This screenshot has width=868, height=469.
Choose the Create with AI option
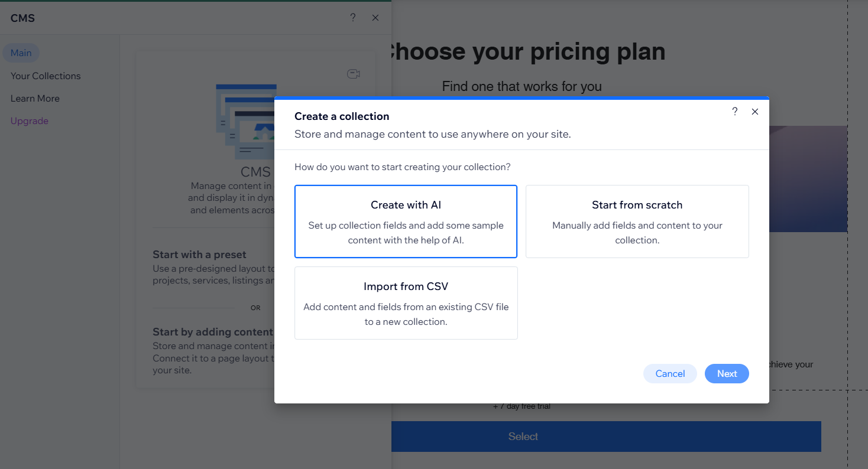(x=406, y=222)
